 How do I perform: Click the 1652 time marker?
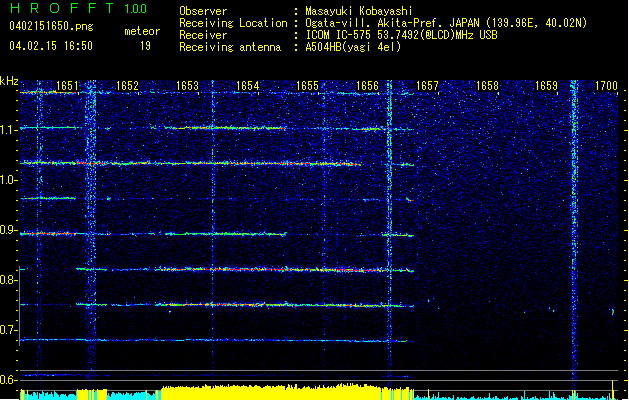pyautogui.click(x=127, y=86)
